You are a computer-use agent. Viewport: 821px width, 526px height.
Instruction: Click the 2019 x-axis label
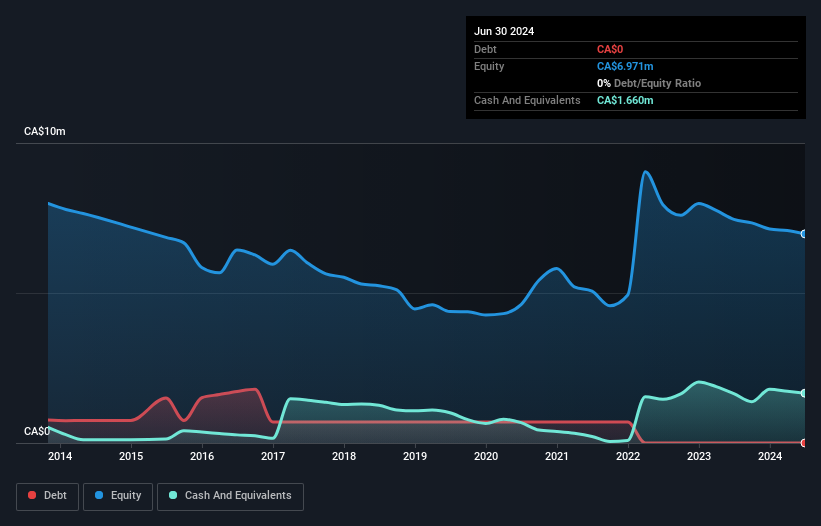point(415,456)
